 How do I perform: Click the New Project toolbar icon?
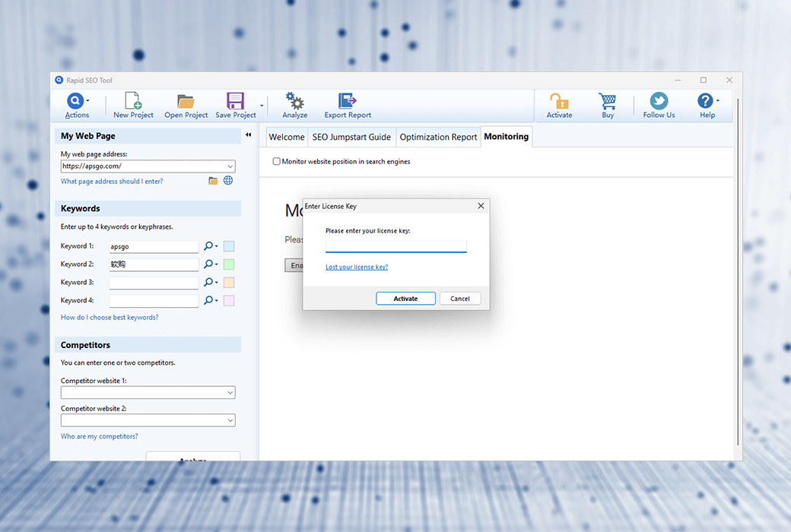pyautogui.click(x=133, y=101)
